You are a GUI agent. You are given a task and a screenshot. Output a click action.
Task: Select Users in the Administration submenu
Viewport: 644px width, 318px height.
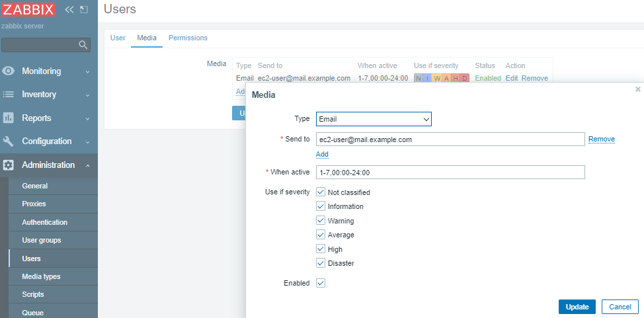(x=53, y=258)
